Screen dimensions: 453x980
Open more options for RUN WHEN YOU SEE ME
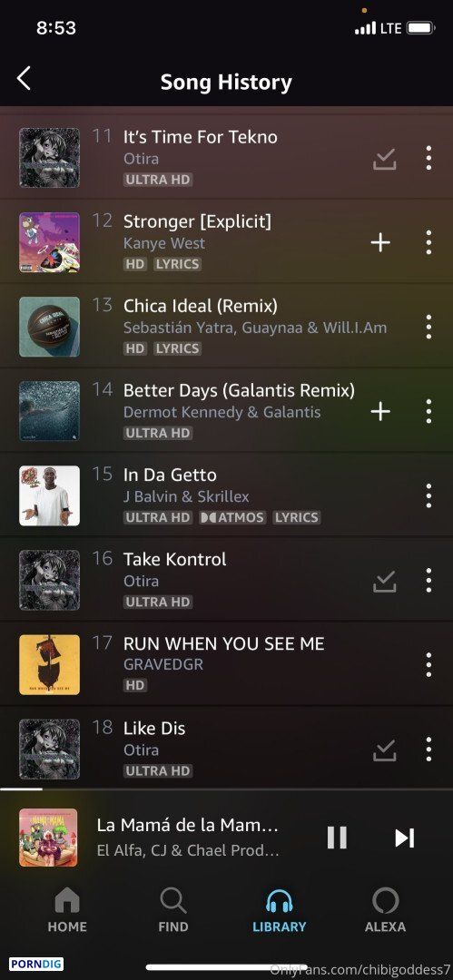tap(428, 664)
